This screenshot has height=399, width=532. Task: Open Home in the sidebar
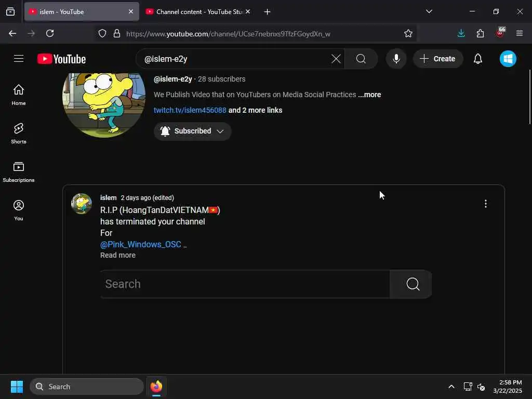tap(19, 95)
